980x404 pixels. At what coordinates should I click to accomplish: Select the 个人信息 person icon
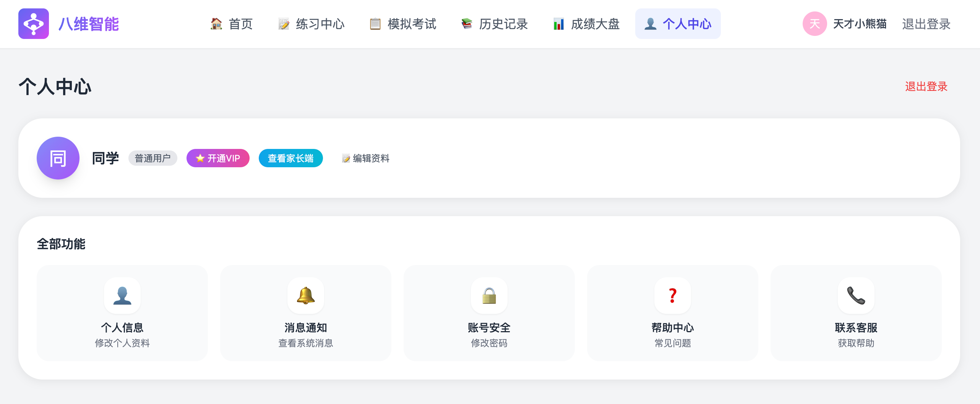[x=122, y=296]
